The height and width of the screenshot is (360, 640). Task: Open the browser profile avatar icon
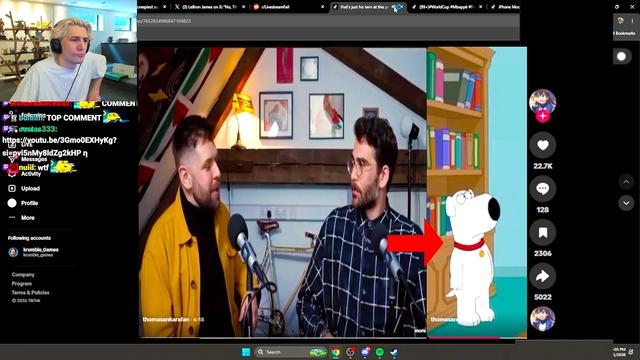(620, 20)
